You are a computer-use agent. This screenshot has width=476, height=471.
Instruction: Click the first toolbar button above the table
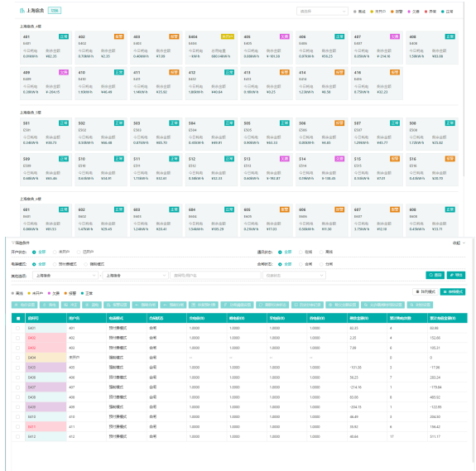click(x=25, y=305)
